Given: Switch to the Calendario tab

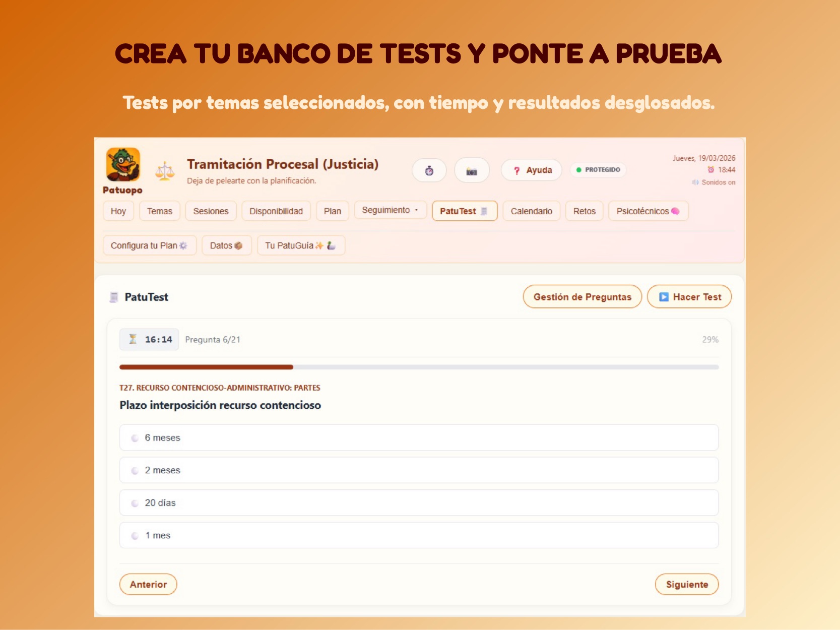Looking at the screenshot, I should coord(531,211).
